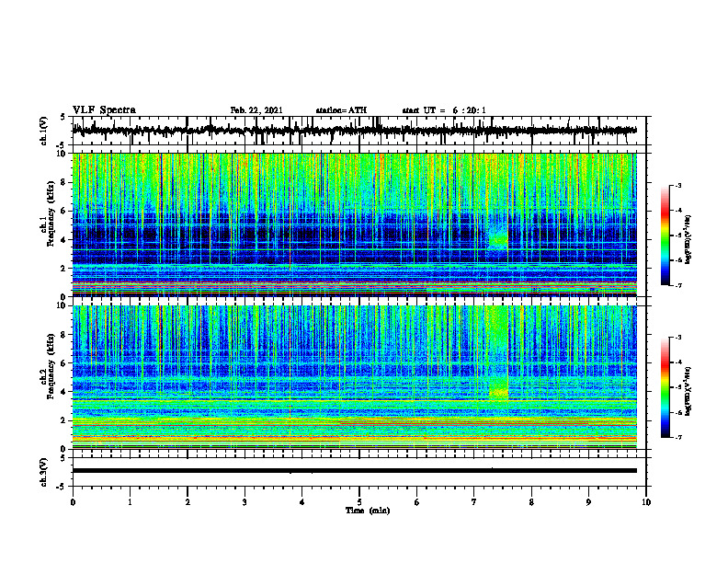Click the "Time (min)" x-axis label
Image resolution: width=728 pixels, height=563 pixels.
tap(368, 511)
